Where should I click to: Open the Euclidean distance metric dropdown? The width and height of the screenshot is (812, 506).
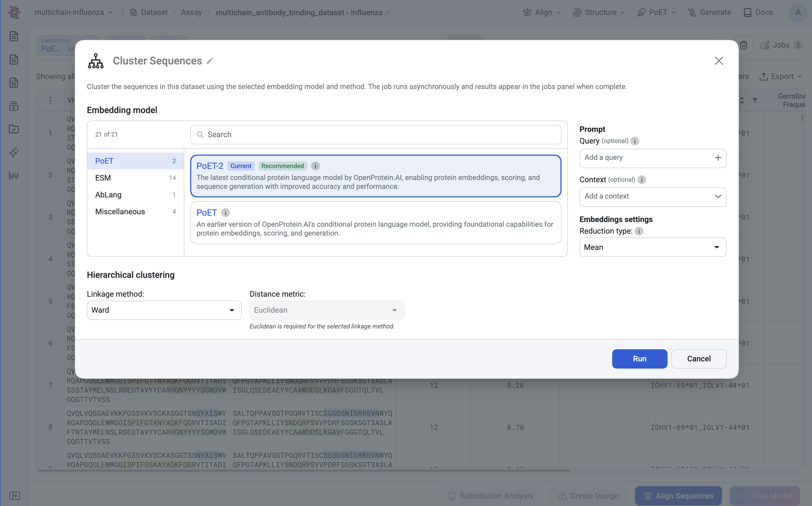(327, 310)
